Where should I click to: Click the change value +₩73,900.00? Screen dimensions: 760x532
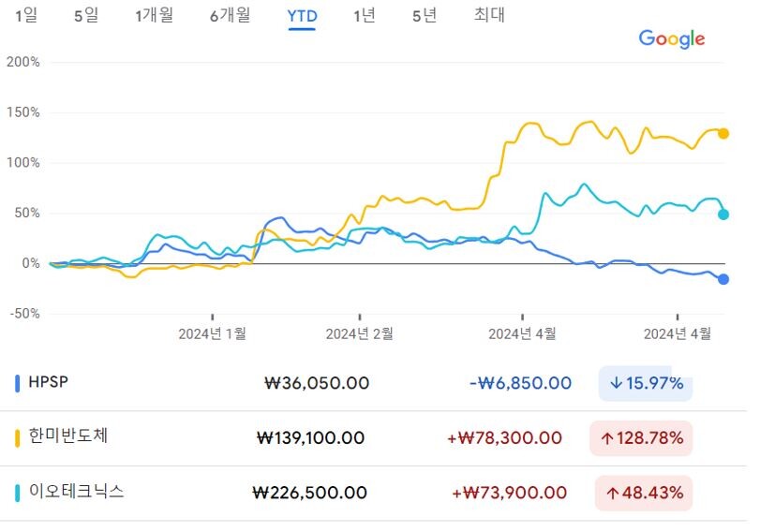pyautogui.click(x=510, y=494)
